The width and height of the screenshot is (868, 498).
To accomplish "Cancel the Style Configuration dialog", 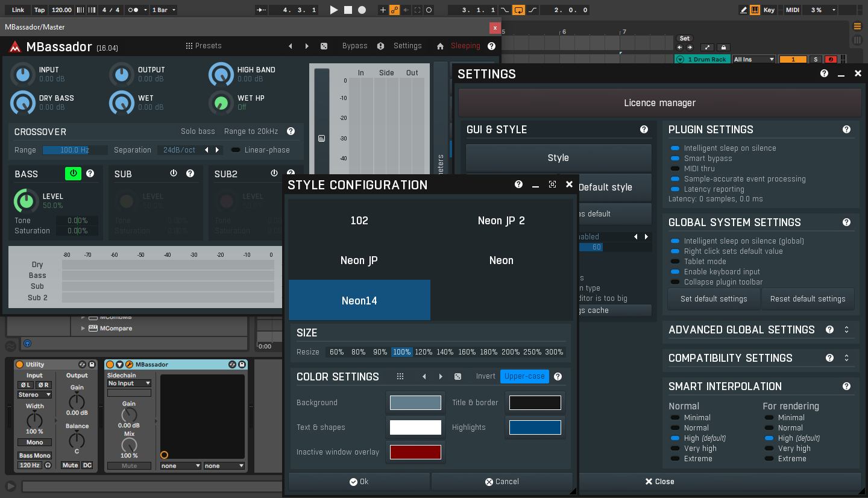I will click(x=502, y=482).
